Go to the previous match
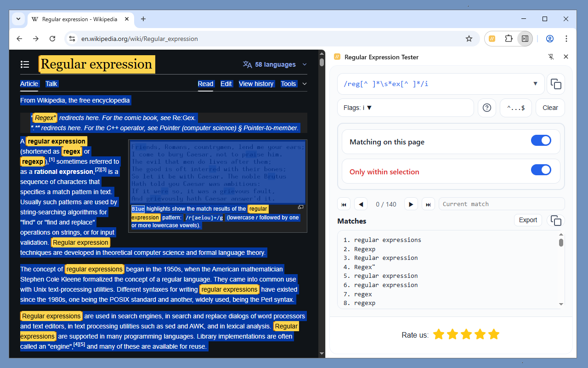This screenshot has height=368, width=588. click(361, 204)
